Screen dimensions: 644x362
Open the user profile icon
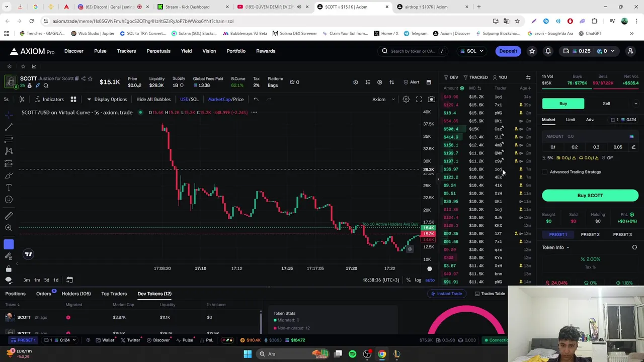tap(630, 51)
